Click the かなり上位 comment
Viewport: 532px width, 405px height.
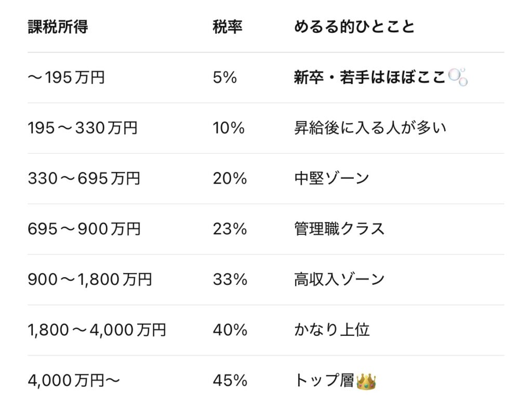pyautogui.click(x=332, y=330)
